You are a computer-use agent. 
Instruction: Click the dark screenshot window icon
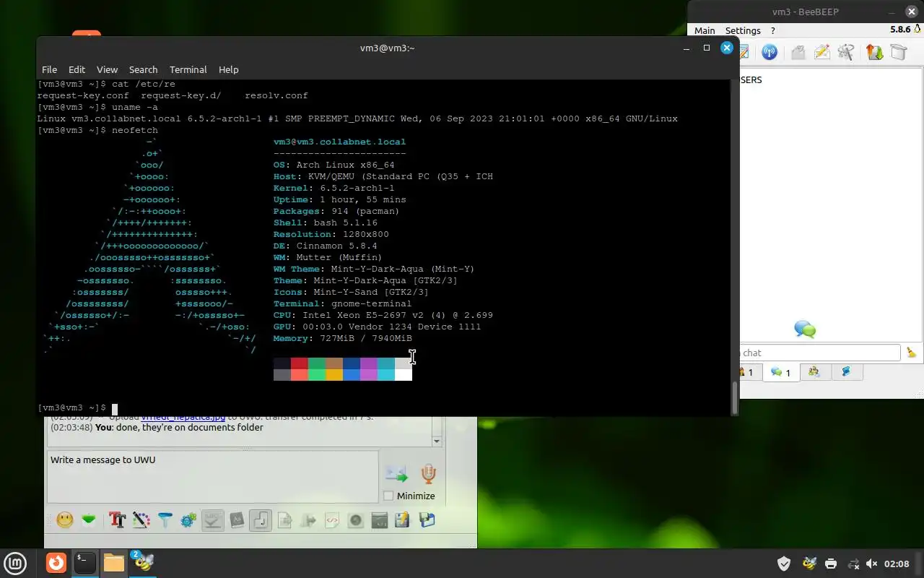click(380, 520)
